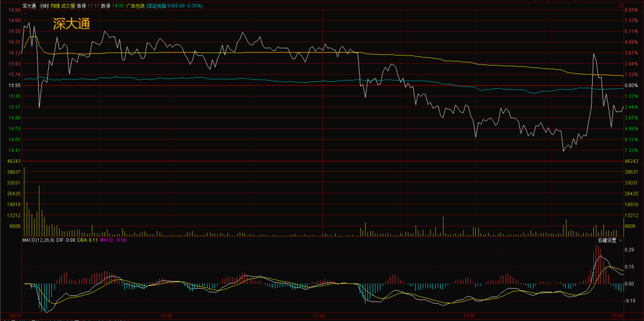Click the 16.88 top price axis label
This screenshot has height=321, width=644.
coord(14,10)
